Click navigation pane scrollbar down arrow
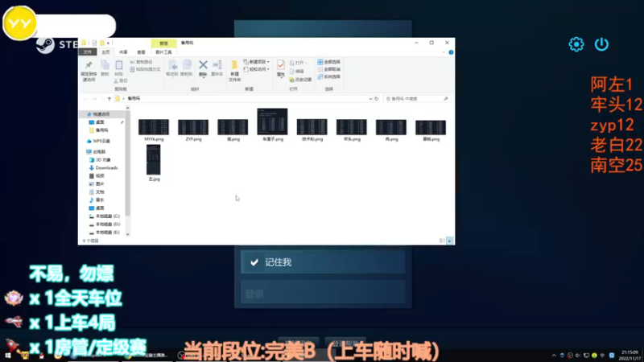 (128, 234)
